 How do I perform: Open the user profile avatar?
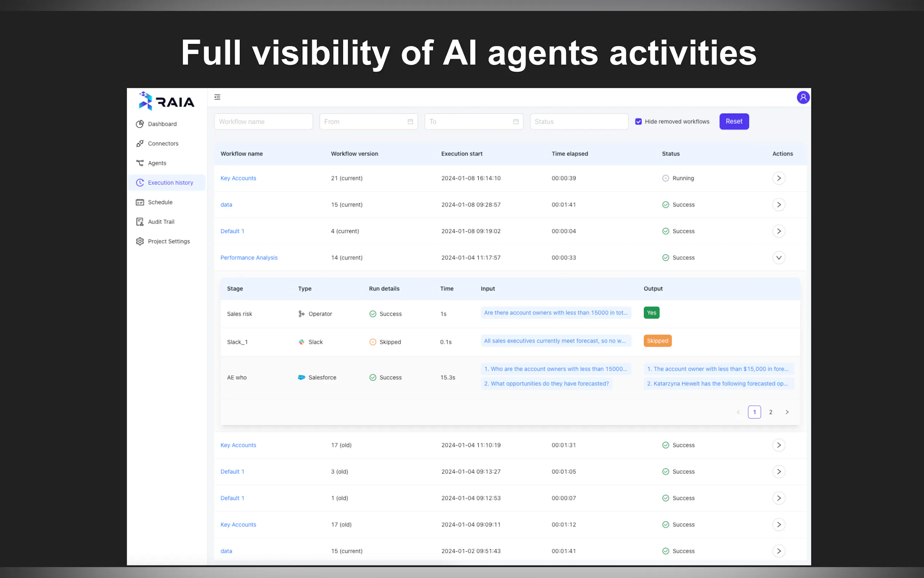coord(803,98)
